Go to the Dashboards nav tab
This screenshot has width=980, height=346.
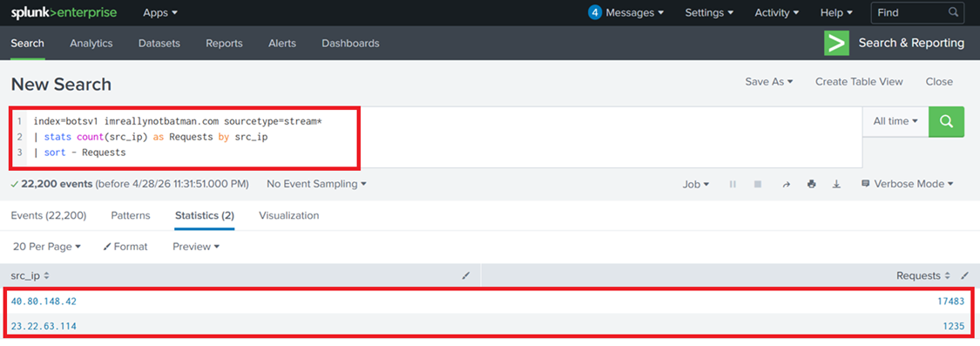click(x=351, y=44)
